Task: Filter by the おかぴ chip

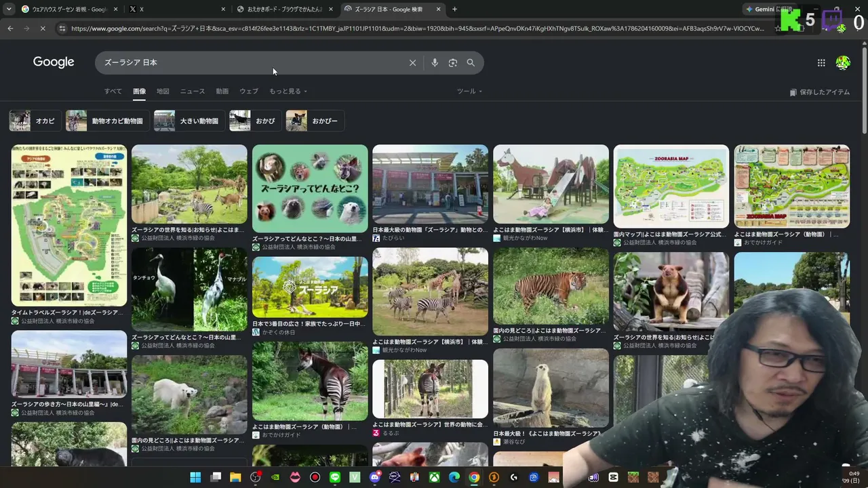Action: pos(256,121)
